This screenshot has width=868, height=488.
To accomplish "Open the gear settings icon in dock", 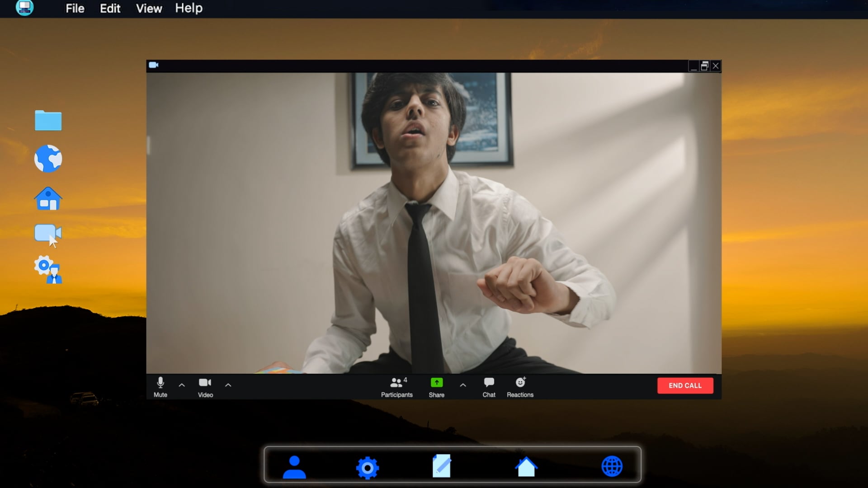I will point(367,468).
